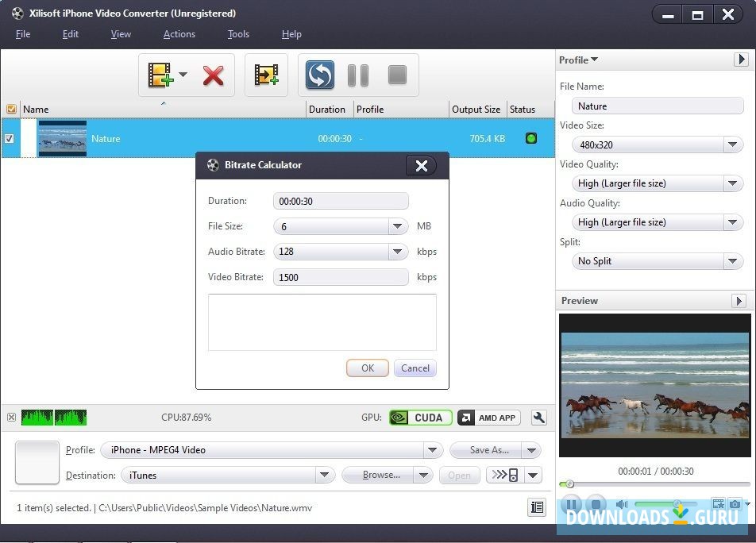Viewport: 756px width, 543px height.
Task: Take a snapshot with the camera icon
Action: tap(735, 504)
